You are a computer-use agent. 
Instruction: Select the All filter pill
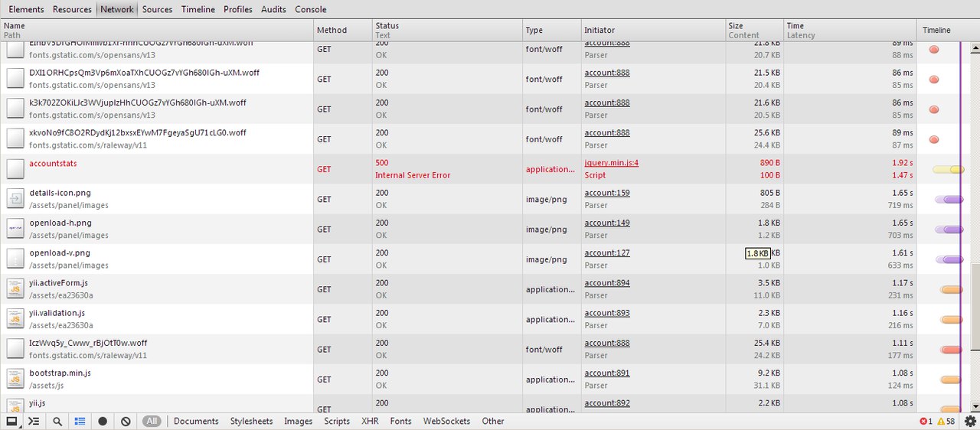click(x=152, y=421)
